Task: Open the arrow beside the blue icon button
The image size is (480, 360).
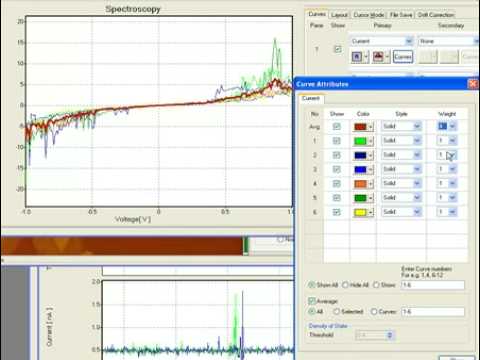Action: tap(366, 57)
